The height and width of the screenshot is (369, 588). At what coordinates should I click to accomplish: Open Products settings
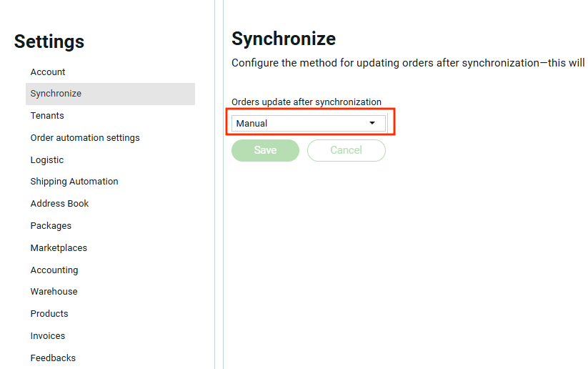tap(49, 314)
